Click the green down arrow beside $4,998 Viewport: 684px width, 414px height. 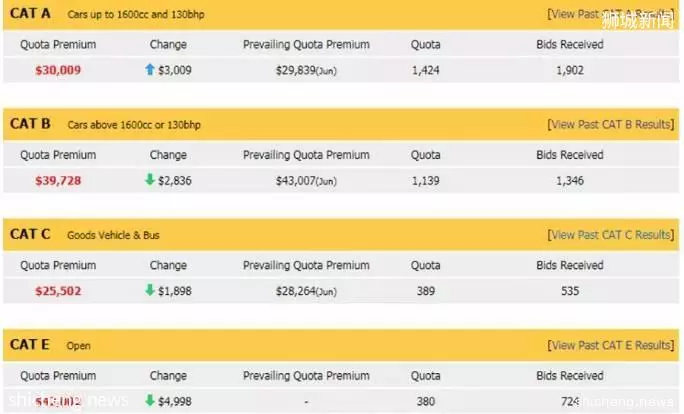point(150,400)
